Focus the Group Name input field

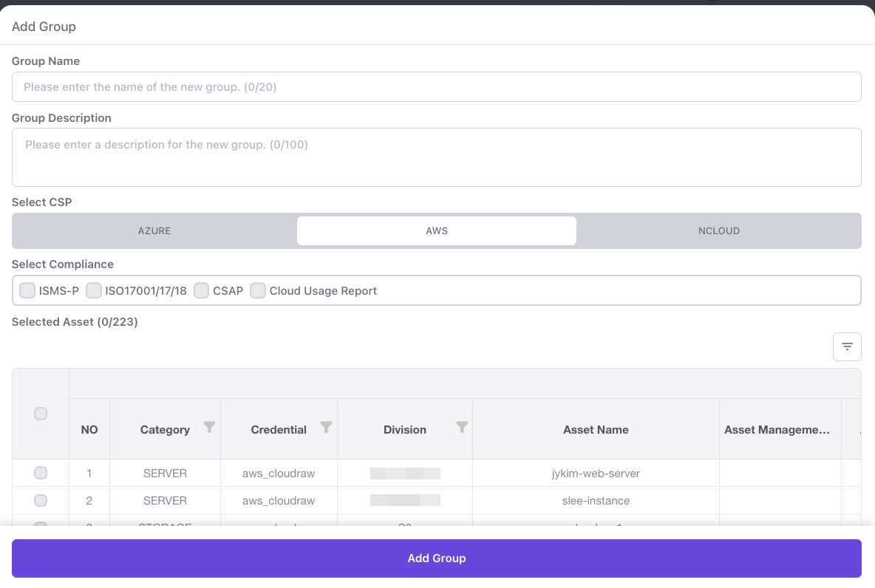tap(436, 87)
